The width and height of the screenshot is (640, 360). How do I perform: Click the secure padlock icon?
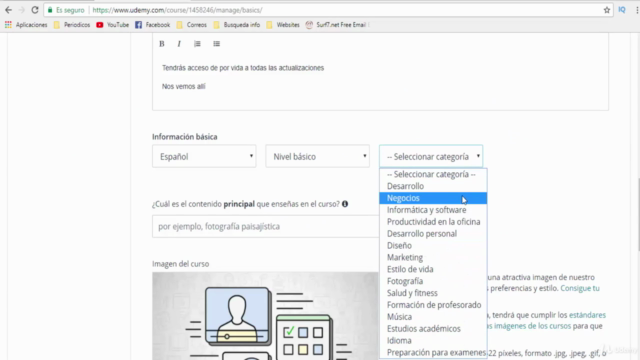click(x=50, y=10)
